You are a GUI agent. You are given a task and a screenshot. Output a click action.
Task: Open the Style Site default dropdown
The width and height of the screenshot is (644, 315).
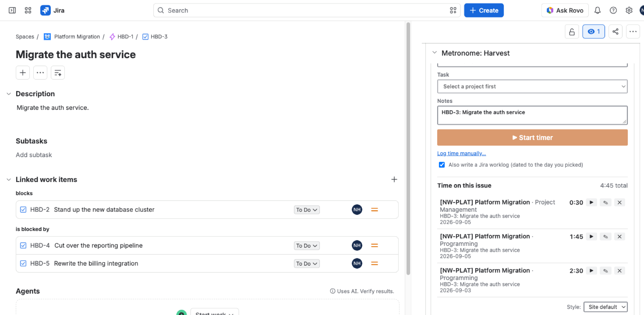coord(605,307)
